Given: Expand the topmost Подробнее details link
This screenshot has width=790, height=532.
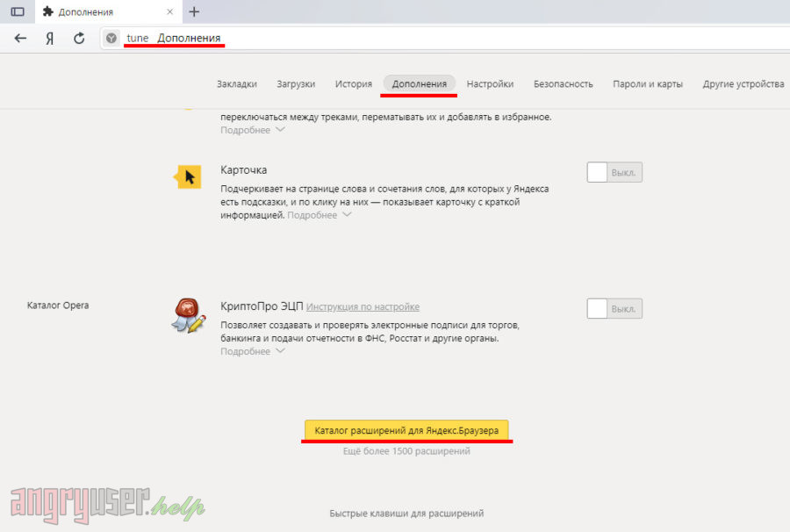Looking at the screenshot, I should pos(252,130).
